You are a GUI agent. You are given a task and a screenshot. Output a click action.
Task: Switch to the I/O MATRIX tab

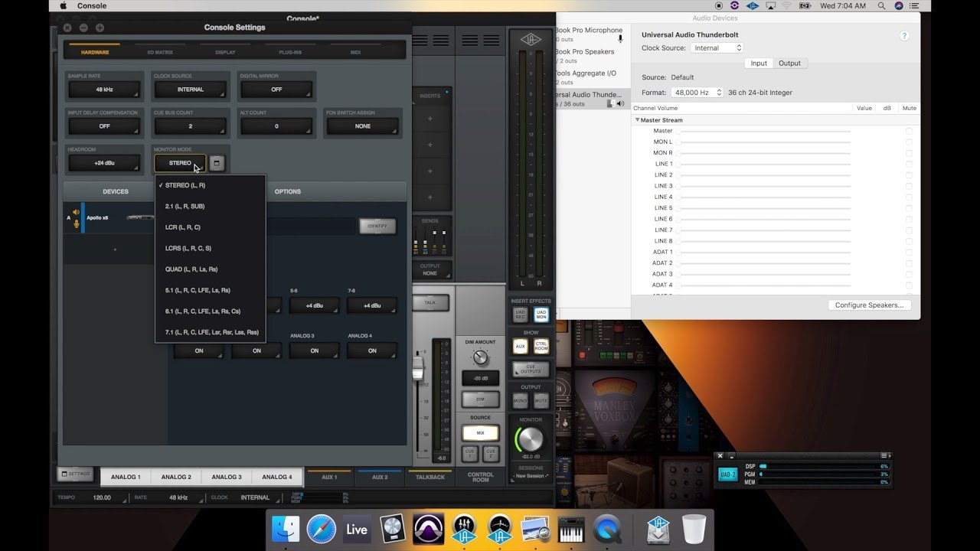(160, 52)
